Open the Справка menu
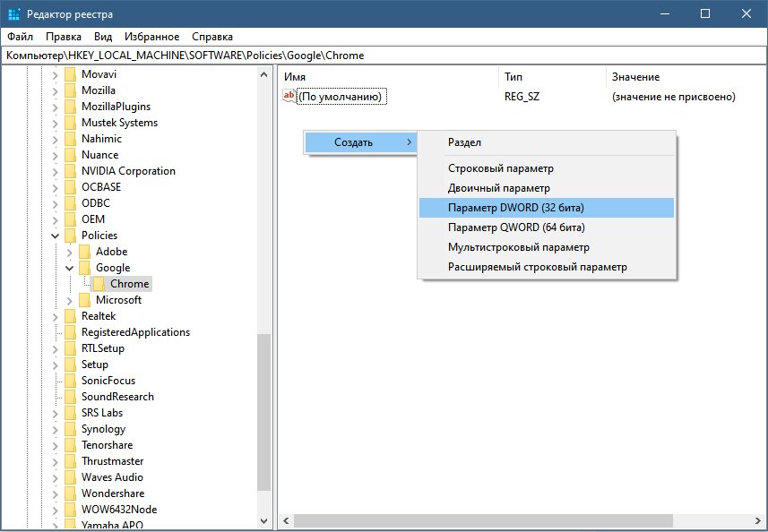 pyautogui.click(x=212, y=37)
